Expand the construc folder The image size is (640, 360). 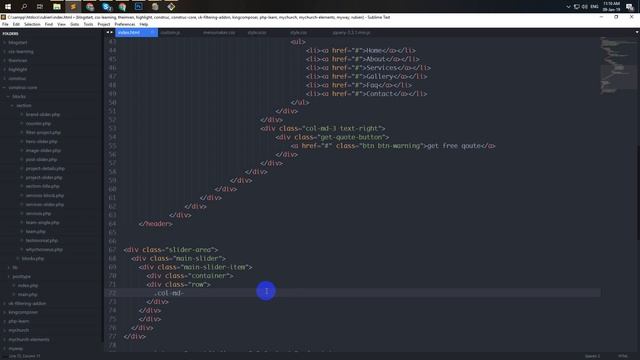[x=17, y=78]
